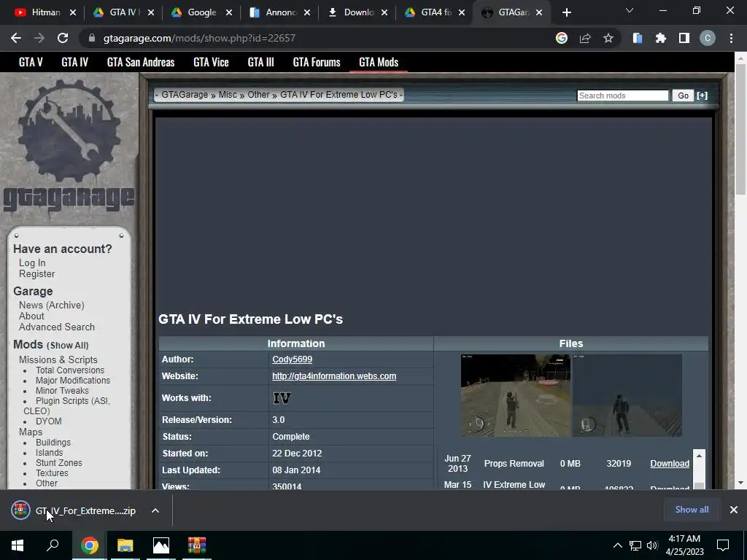Screen dimensions: 747x560
Task: Open the Stunt Zones category
Action: click(58, 463)
